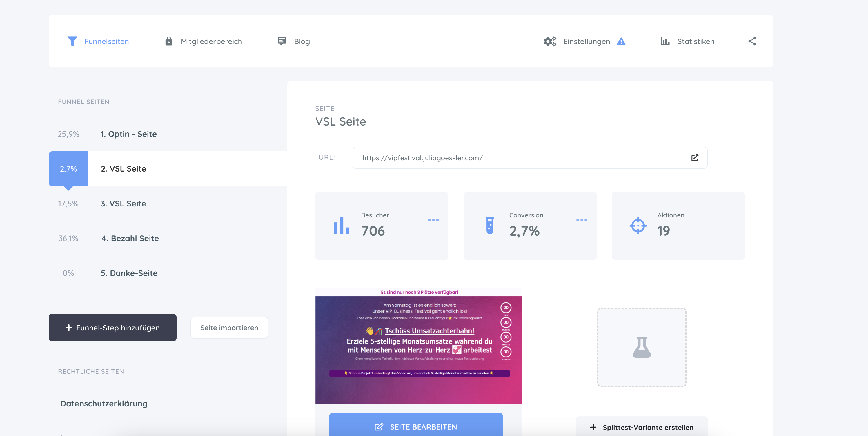The image size is (868, 436).
Task: Click Splittest-Variante erstellen button
Action: click(642, 426)
